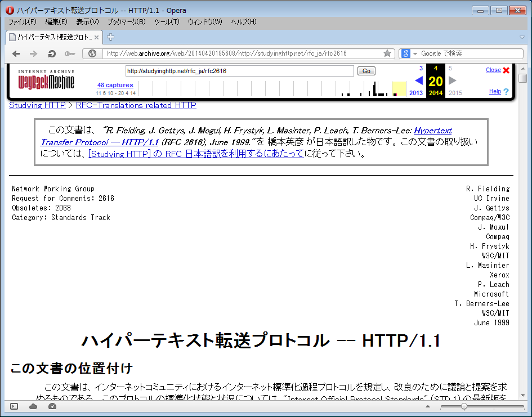The image size is (532, 417).
Task: Click 2013 year in Wayback toolbar
Action: click(x=415, y=93)
